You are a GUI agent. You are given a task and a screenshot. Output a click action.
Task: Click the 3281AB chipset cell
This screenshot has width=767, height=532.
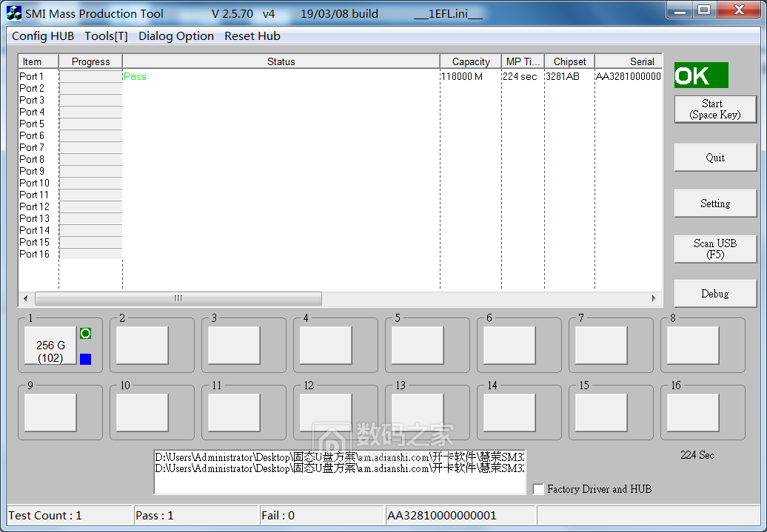point(563,76)
